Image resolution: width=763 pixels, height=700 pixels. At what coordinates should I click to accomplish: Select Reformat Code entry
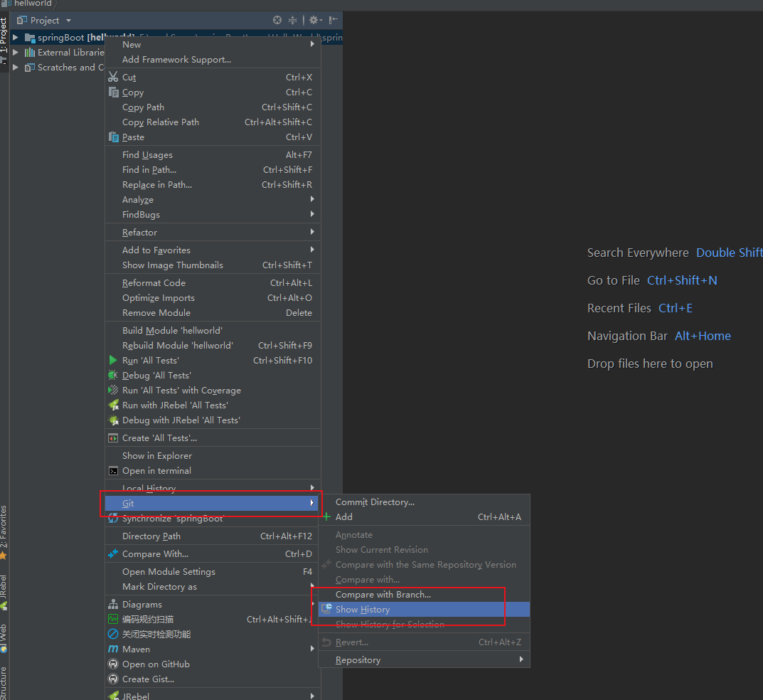[213, 282]
